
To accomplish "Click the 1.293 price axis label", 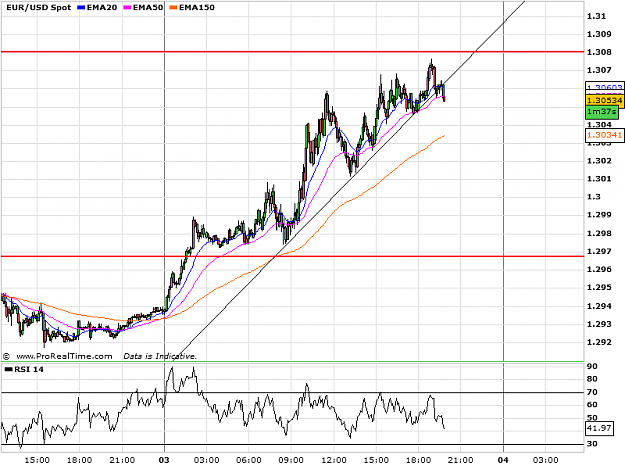I will click(599, 324).
